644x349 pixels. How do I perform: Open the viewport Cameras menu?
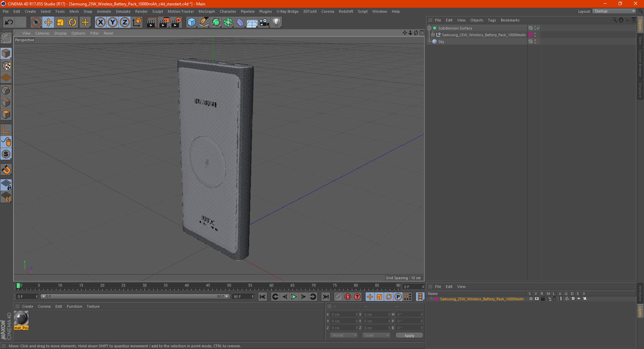point(42,33)
